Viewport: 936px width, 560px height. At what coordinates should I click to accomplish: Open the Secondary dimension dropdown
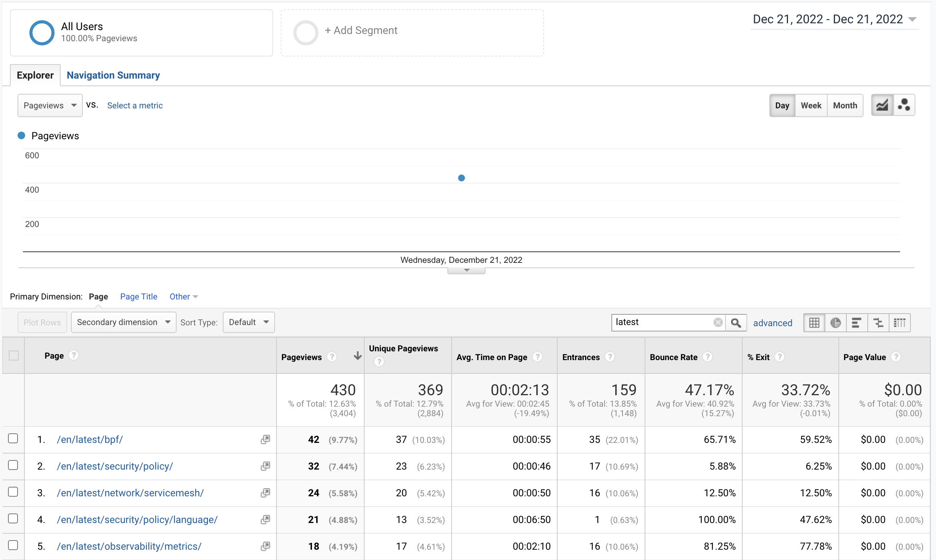(x=123, y=322)
